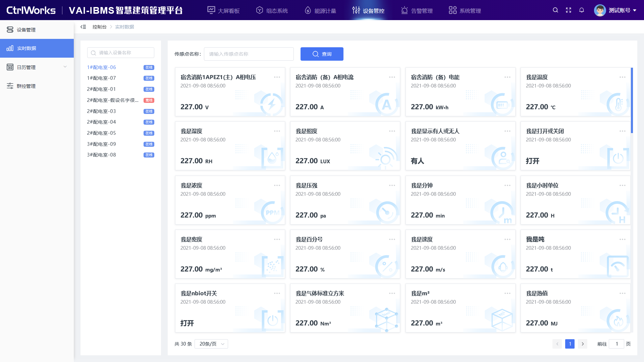Open the 系统管理 top menu
Screen dimensions: 644x362
[x=465, y=10]
